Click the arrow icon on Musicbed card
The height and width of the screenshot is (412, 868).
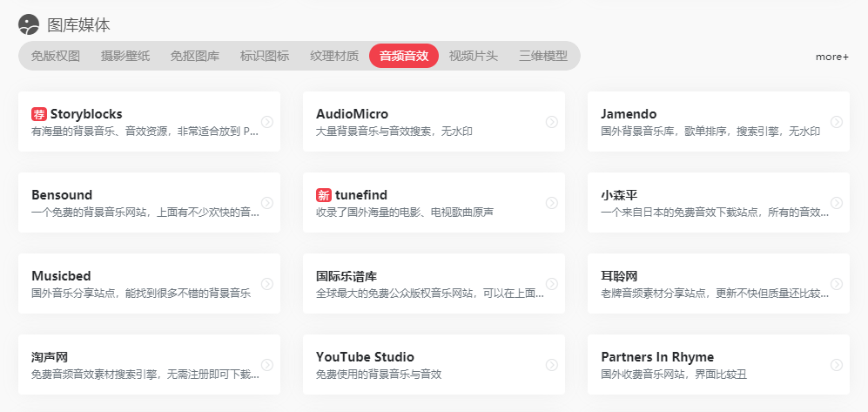[x=267, y=284]
